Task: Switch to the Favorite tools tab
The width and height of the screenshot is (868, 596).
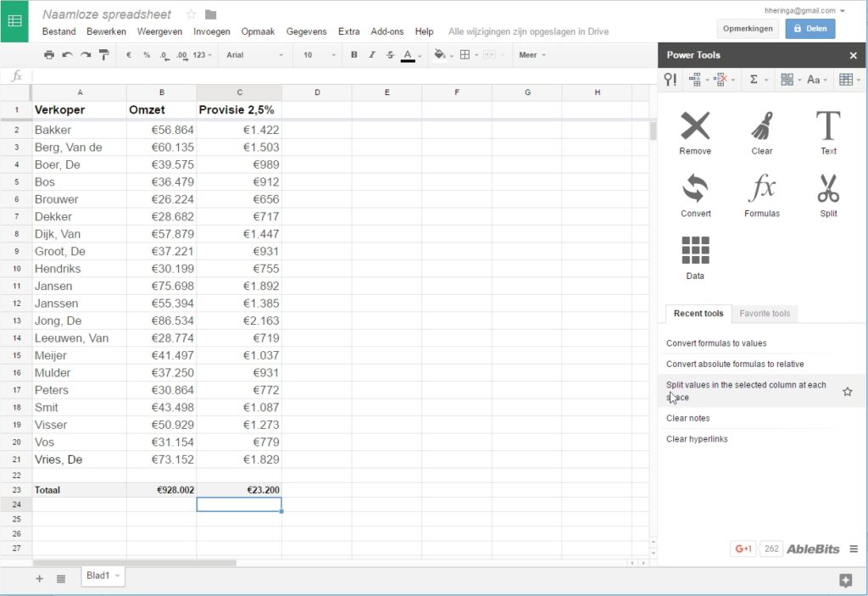Action: [764, 313]
